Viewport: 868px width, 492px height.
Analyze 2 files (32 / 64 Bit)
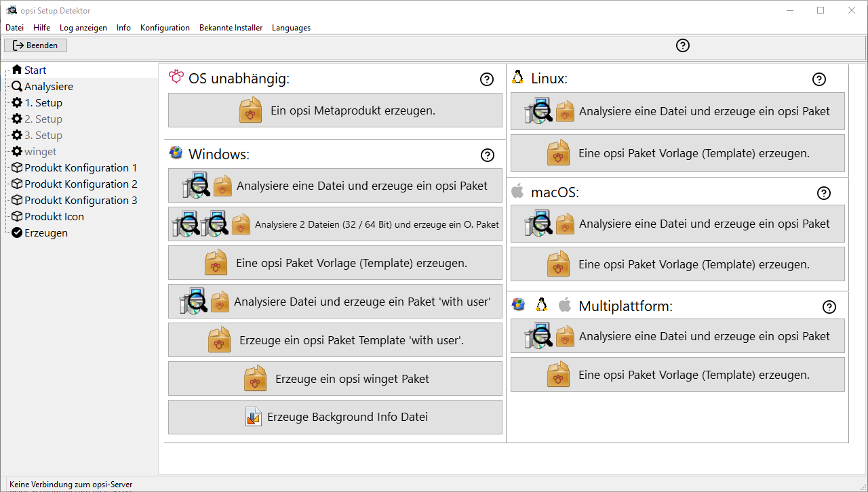[x=335, y=224]
